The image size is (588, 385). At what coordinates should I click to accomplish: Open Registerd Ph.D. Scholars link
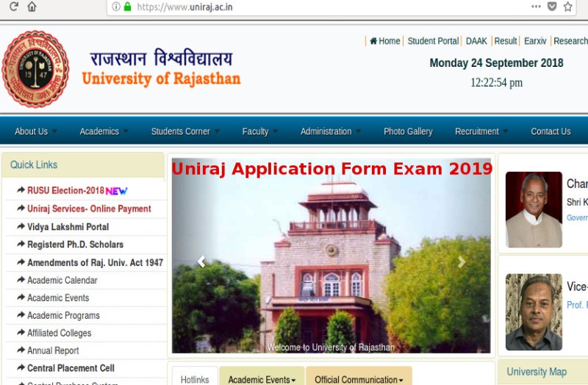tap(76, 245)
